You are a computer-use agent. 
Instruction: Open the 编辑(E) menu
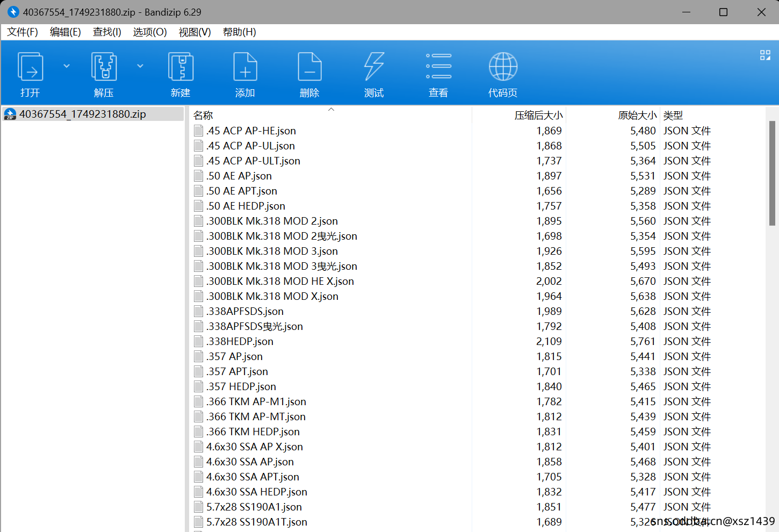[x=66, y=32]
